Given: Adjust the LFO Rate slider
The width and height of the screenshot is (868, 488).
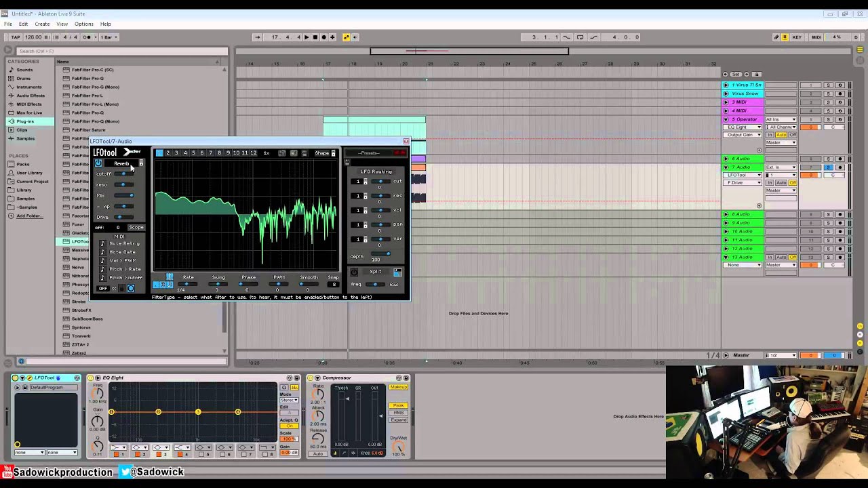Looking at the screenshot, I should pyautogui.click(x=188, y=284).
